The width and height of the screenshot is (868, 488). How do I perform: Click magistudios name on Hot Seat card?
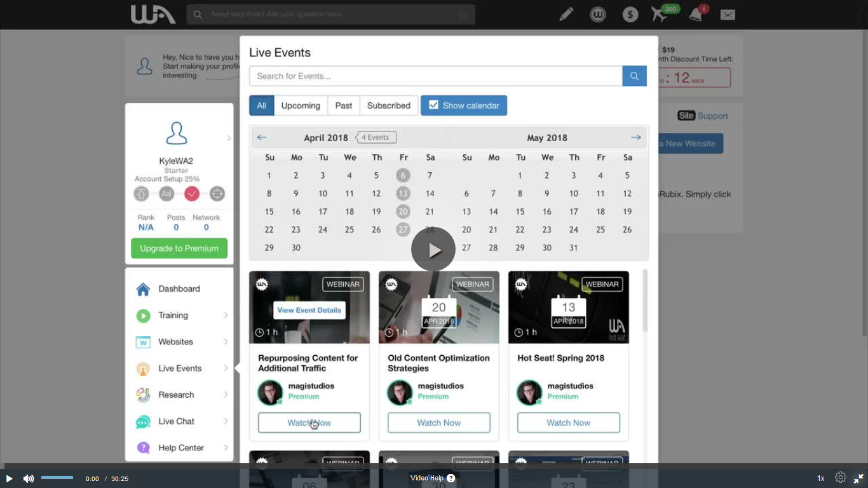tap(569, 386)
